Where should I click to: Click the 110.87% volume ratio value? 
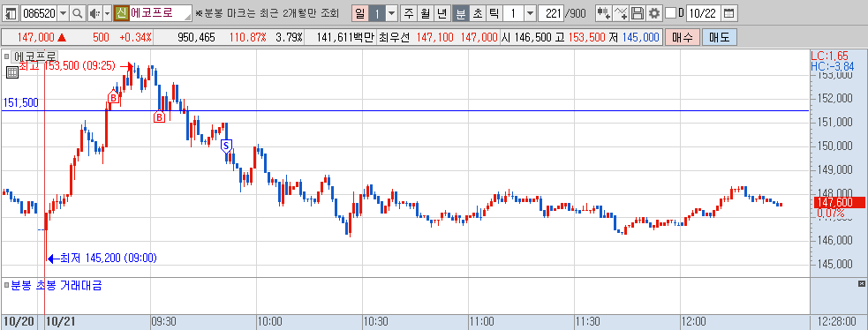tap(247, 38)
